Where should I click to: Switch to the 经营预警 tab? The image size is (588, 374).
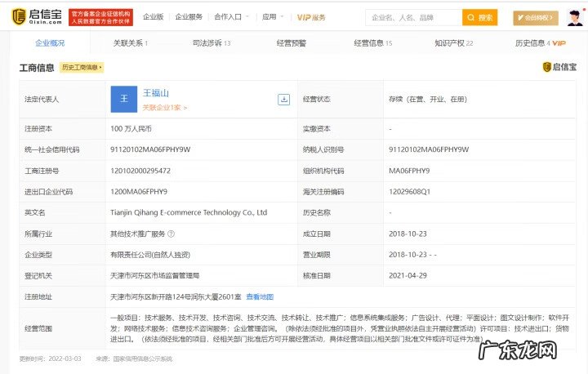[292, 43]
